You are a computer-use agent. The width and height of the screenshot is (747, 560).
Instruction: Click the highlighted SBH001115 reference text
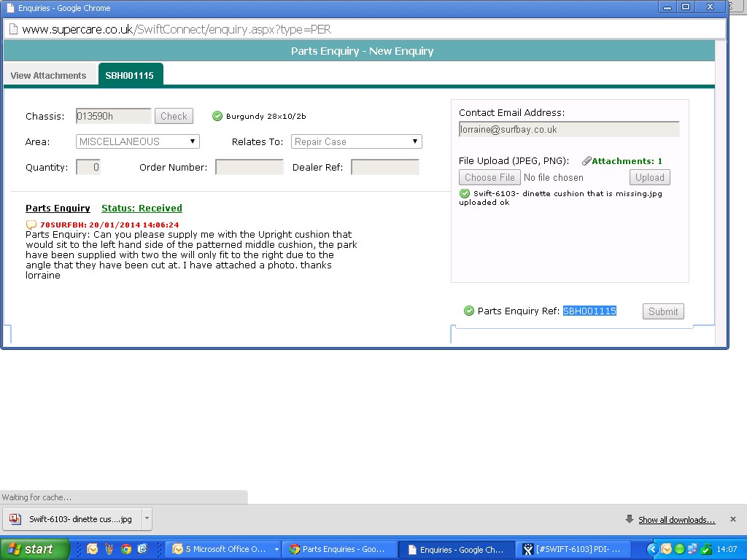(589, 311)
